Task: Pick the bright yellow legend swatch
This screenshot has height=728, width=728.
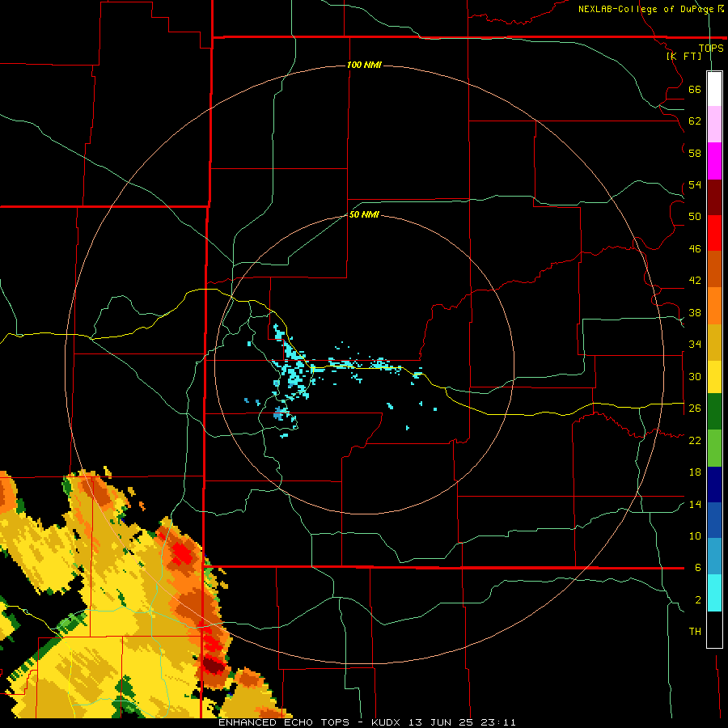Action: pos(714,376)
